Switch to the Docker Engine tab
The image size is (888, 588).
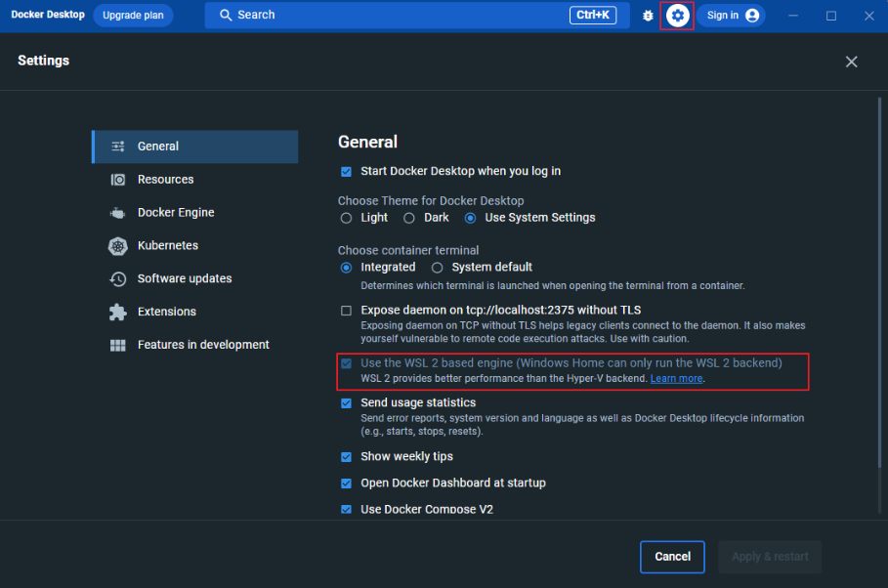coord(194,213)
